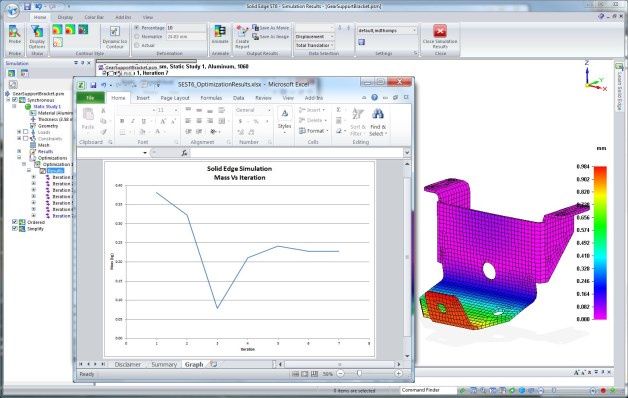Click the Percentage value input field

pyautogui.click(x=186, y=28)
